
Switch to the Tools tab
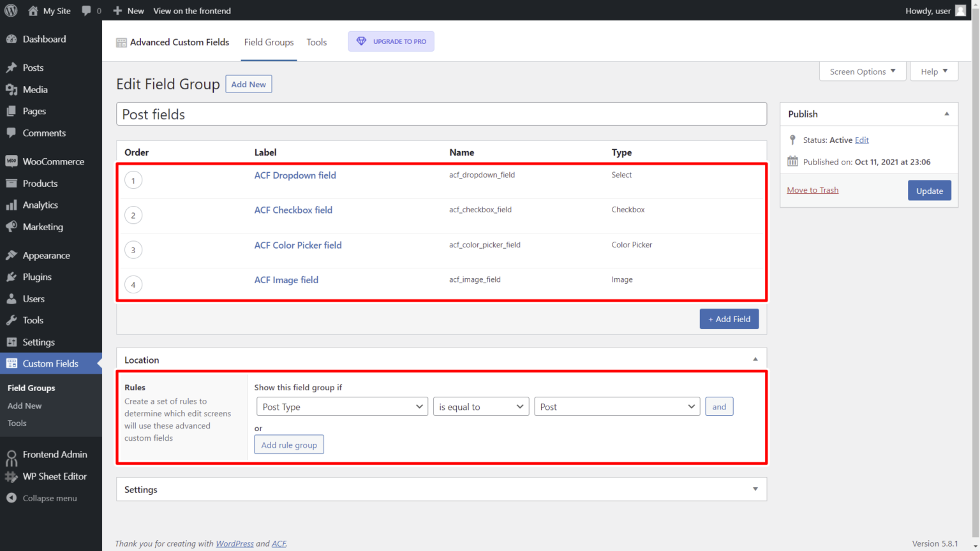(x=316, y=41)
